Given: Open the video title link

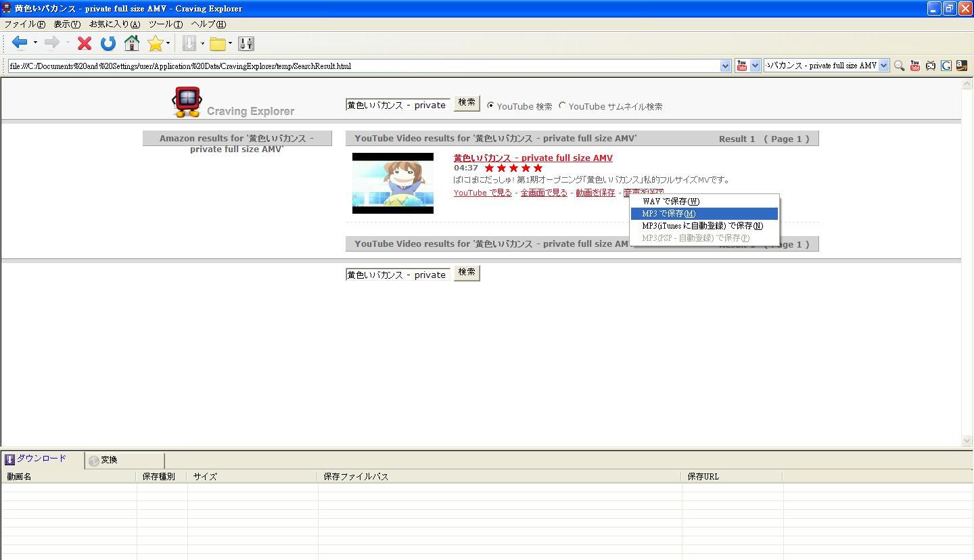Looking at the screenshot, I should [x=533, y=158].
